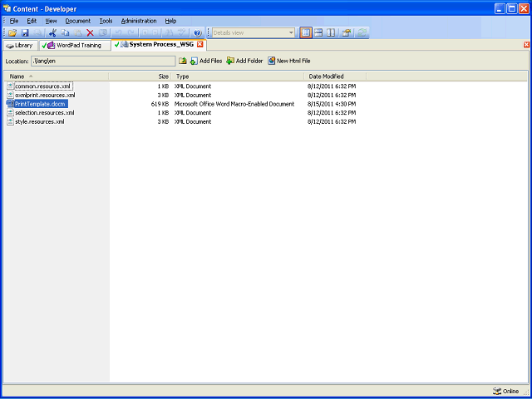Open the Details view dropdown
Viewport: 532px width, 399px height.
click(x=291, y=33)
